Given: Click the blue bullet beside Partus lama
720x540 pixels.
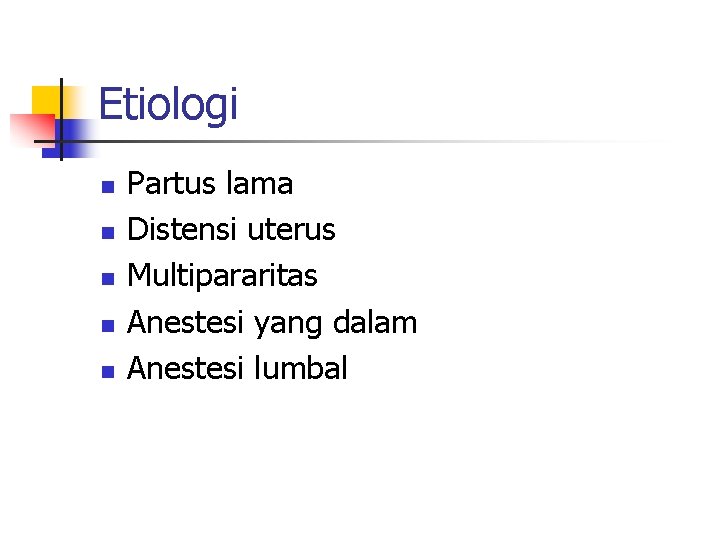Looking at the screenshot, I should click(108, 187).
